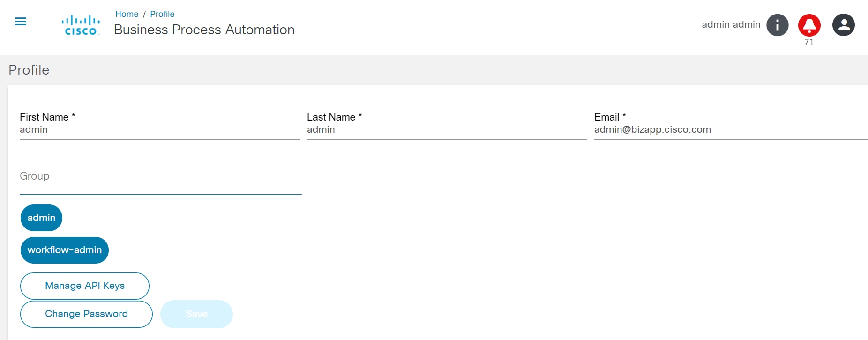The height and width of the screenshot is (340, 868).
Task: Select the workflow-admin group chip
Action: tap(65, 250)
